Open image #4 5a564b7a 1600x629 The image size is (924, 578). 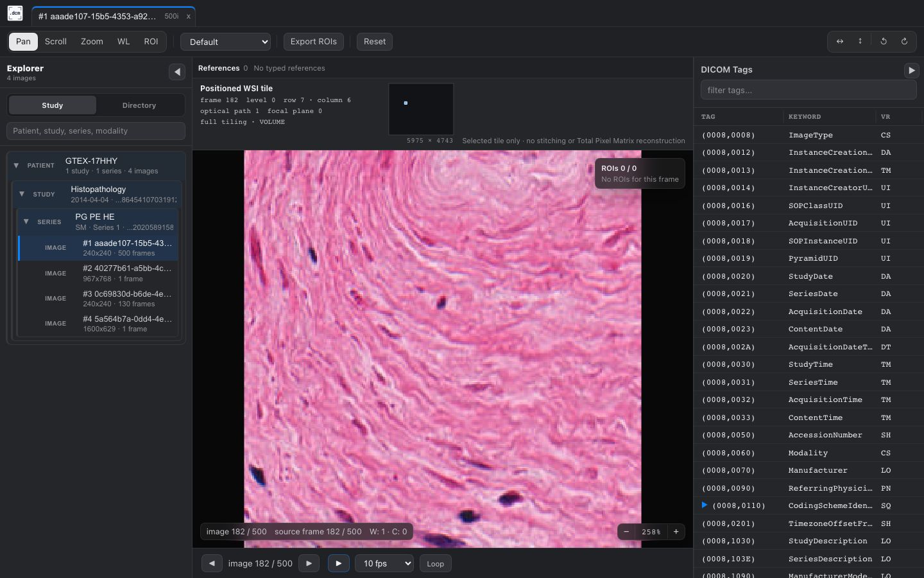[98, 323]
